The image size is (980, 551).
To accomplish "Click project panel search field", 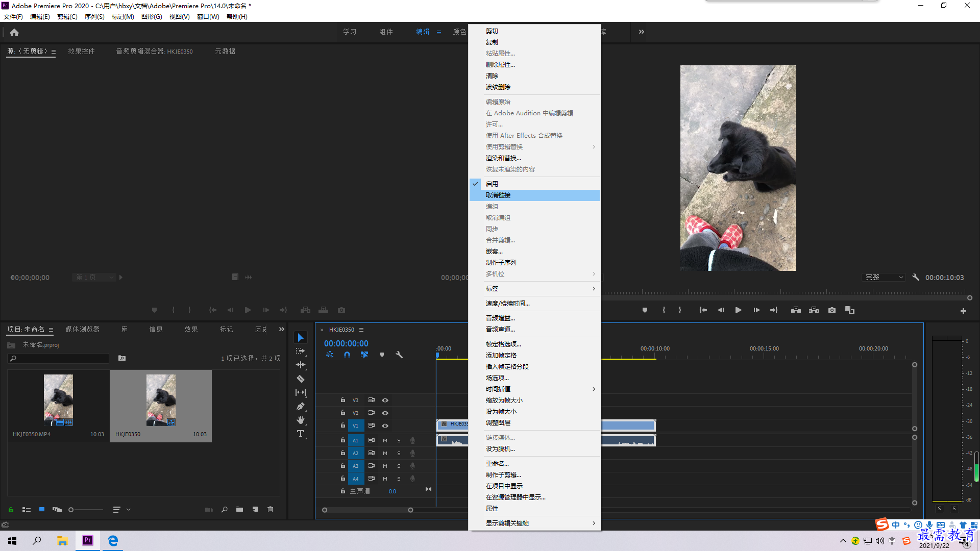I will 58,359.
